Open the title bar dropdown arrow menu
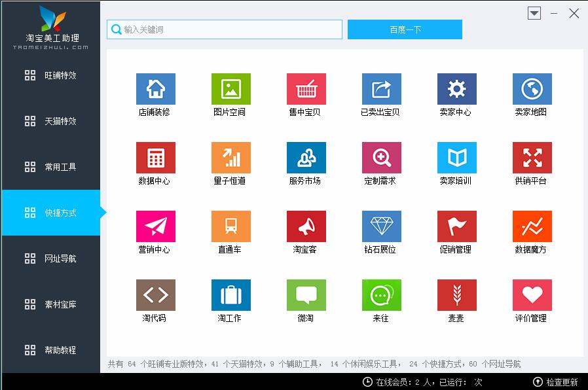 click(534, 13)
